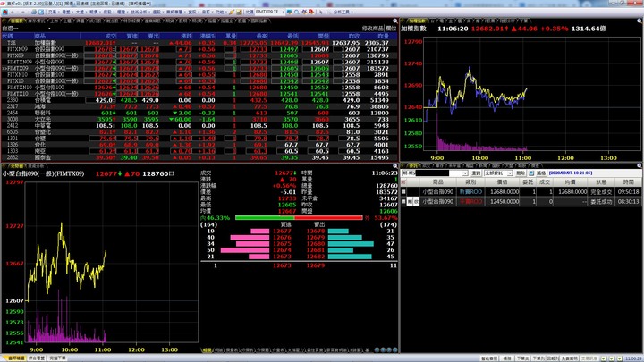Image resolution: width=644 pixels, height=362 pixels.
Task: Click the pink bid volume bar at 12674
Action: [245, 250]
